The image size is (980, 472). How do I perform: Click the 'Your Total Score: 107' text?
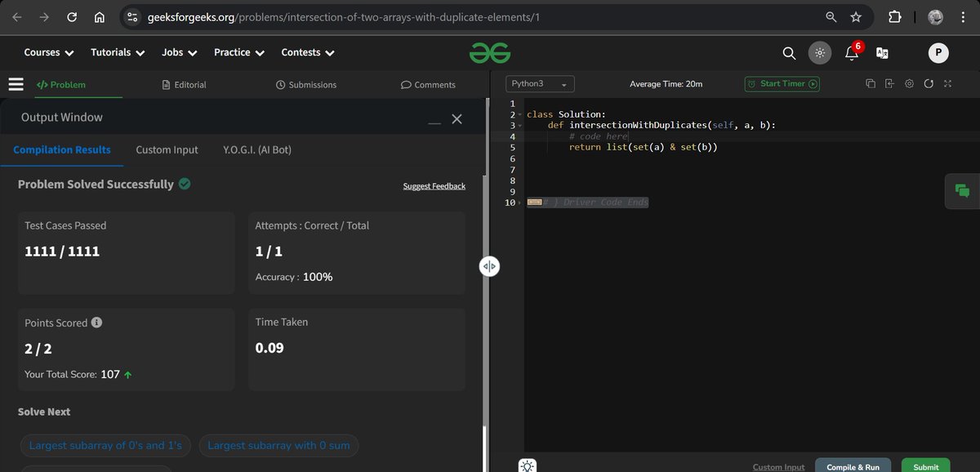click(72, 375)
